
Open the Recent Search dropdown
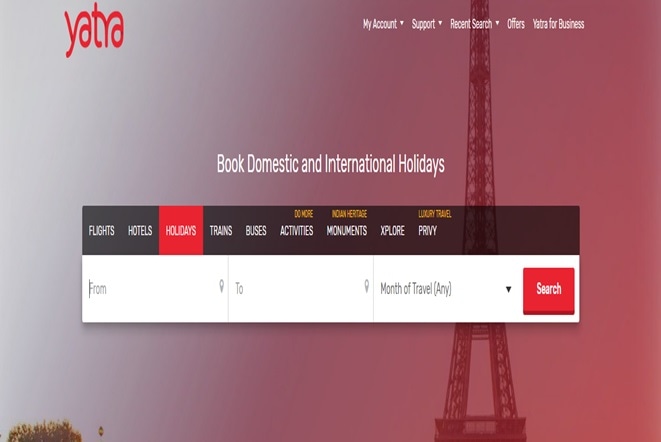click(x=474, y=24)
